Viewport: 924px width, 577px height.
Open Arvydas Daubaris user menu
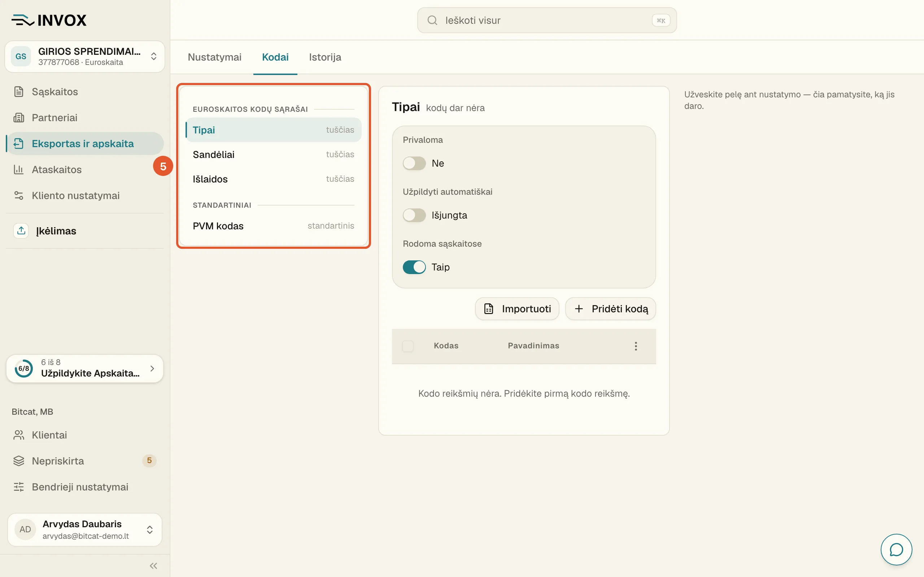click(x=85, y=530)
